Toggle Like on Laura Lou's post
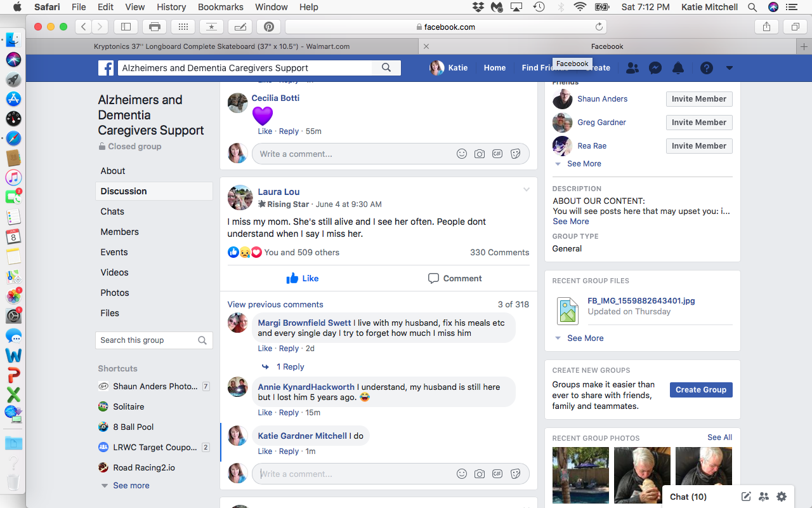Screen dimensions: 812x508 (x=303, y=278)
